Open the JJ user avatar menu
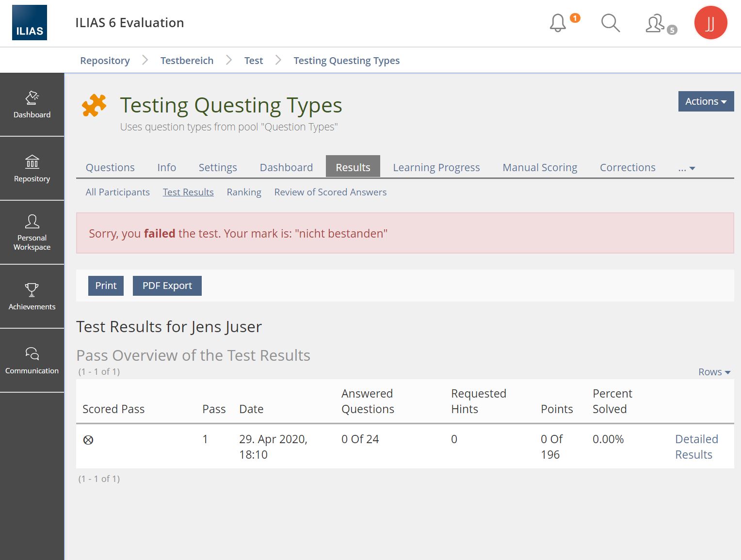Screen dimensions: 741x560 710,23
